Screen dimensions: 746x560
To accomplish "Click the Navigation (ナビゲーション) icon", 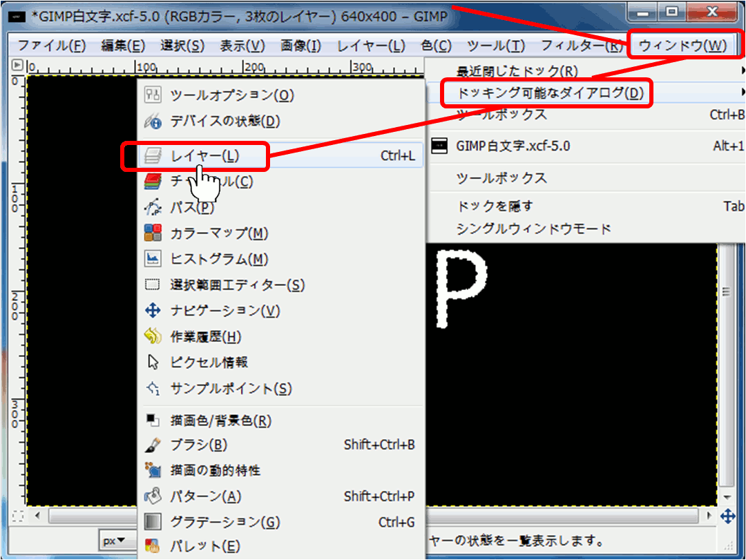I will click(x=153, y=311).
